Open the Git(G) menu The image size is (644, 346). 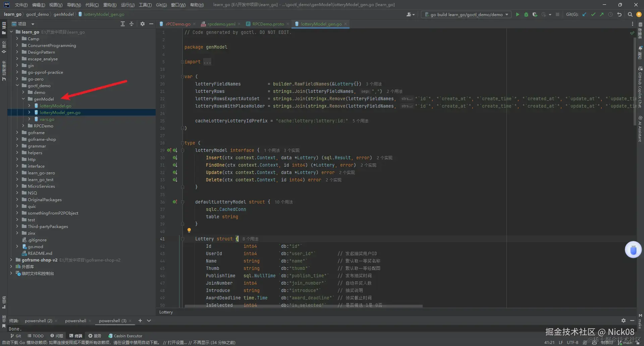[x=161, y=5]
